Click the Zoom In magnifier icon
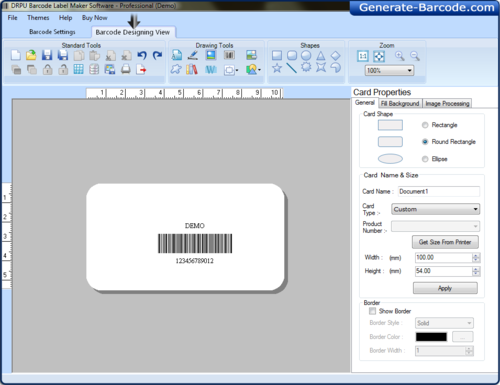The image size is (500, 385). (399, 56)
